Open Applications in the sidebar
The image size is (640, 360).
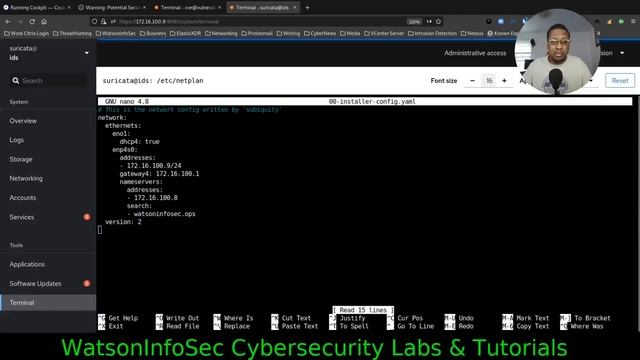coord(48,264)
